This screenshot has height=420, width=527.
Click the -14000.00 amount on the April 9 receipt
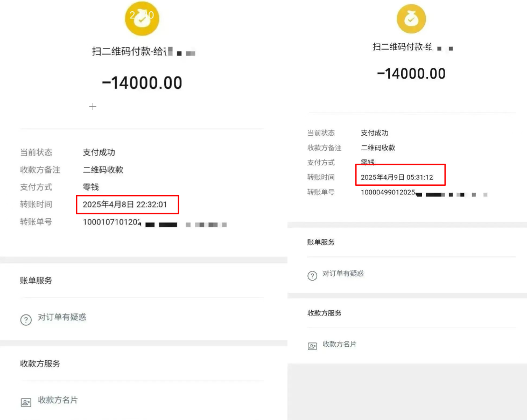coord(411,74)
